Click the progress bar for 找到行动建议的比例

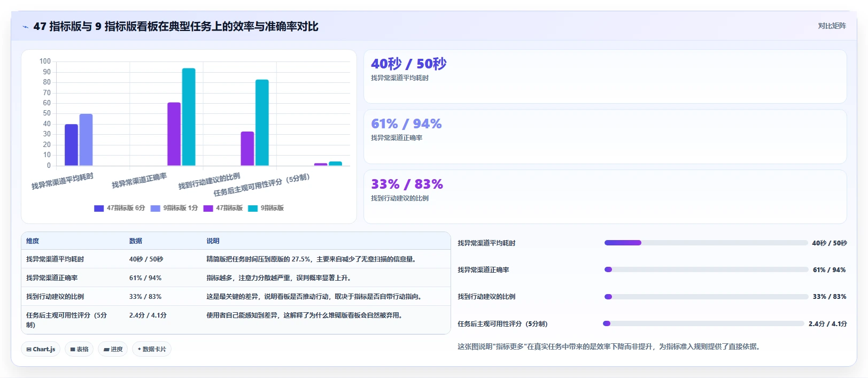(x=706, y=297)
